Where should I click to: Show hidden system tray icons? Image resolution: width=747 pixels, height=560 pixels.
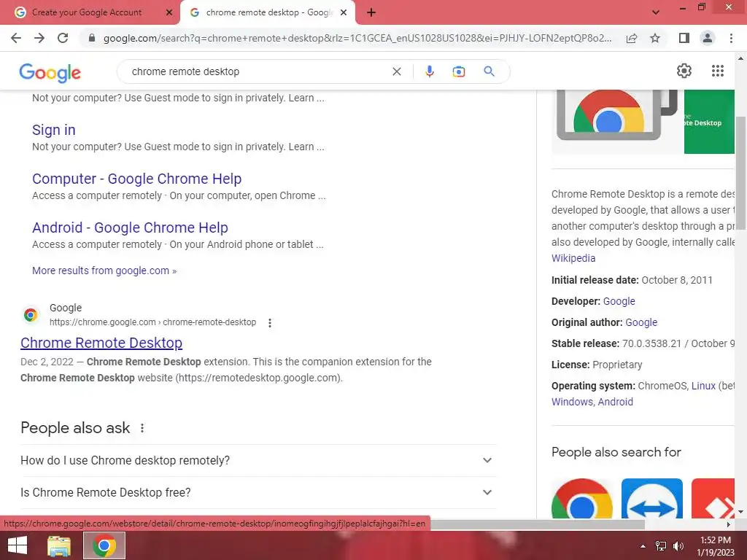pyautogui.click(x=643, y=546)
